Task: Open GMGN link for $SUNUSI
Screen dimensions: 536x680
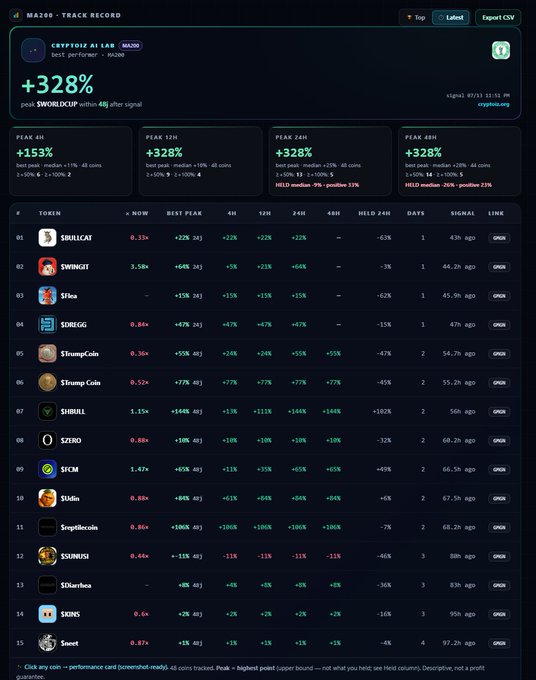Action: click(x=499, y=556)
